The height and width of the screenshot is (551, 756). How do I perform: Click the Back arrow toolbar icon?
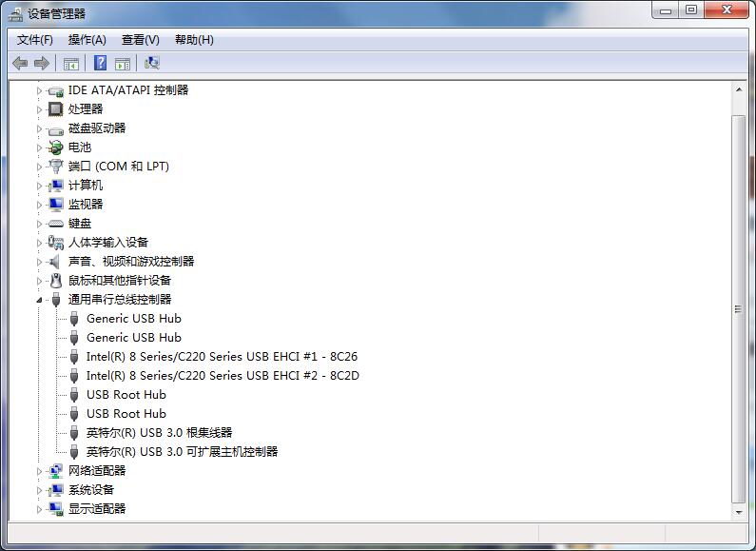click(x=20, y=64)
